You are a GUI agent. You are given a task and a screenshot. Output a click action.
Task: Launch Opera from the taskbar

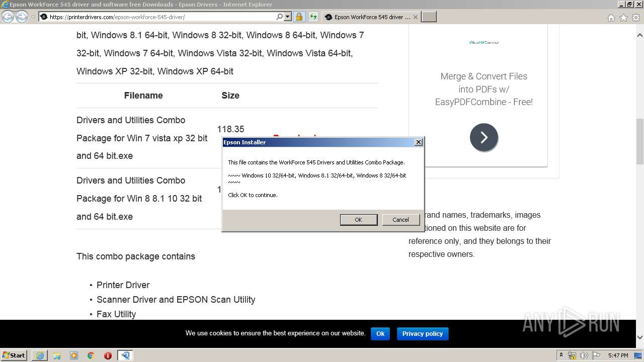coord(108,355)
